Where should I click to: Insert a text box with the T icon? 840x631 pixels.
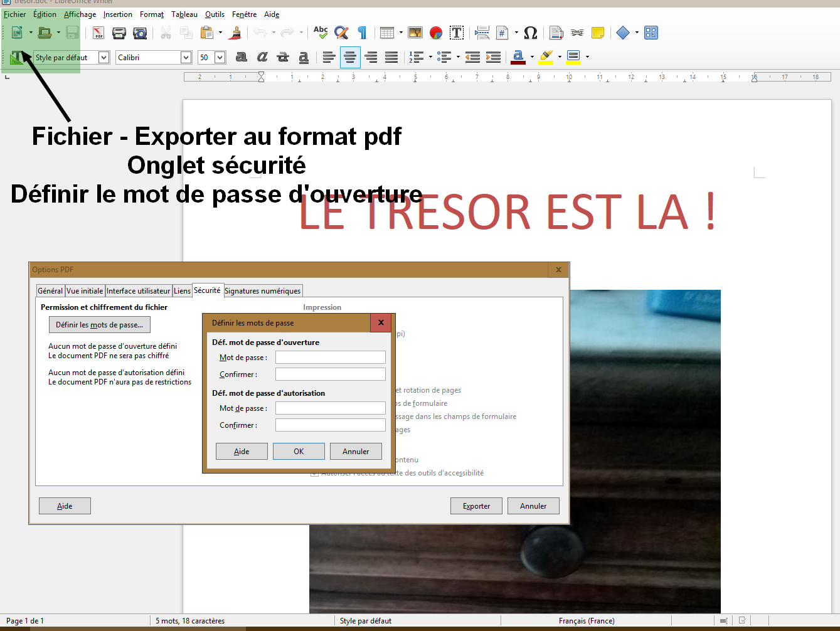click(457, 33)
